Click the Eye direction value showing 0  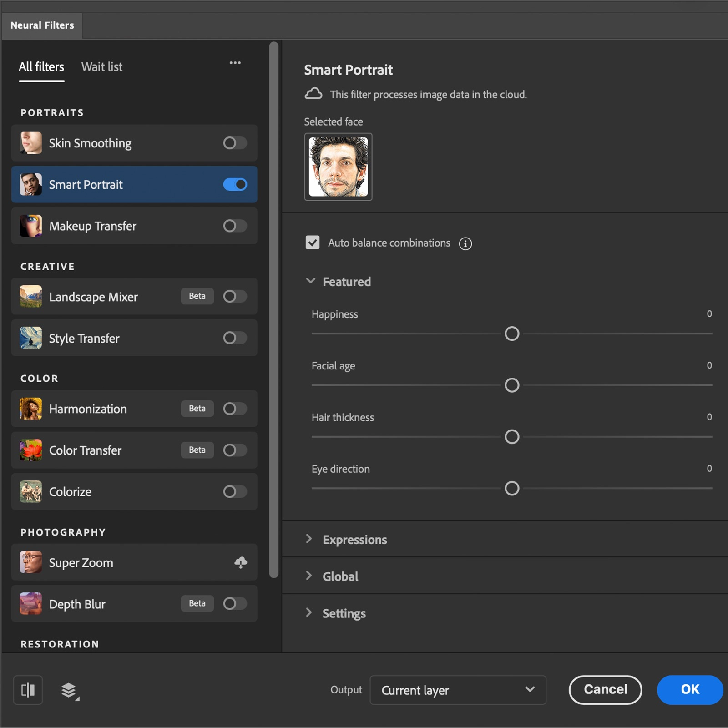709,468
